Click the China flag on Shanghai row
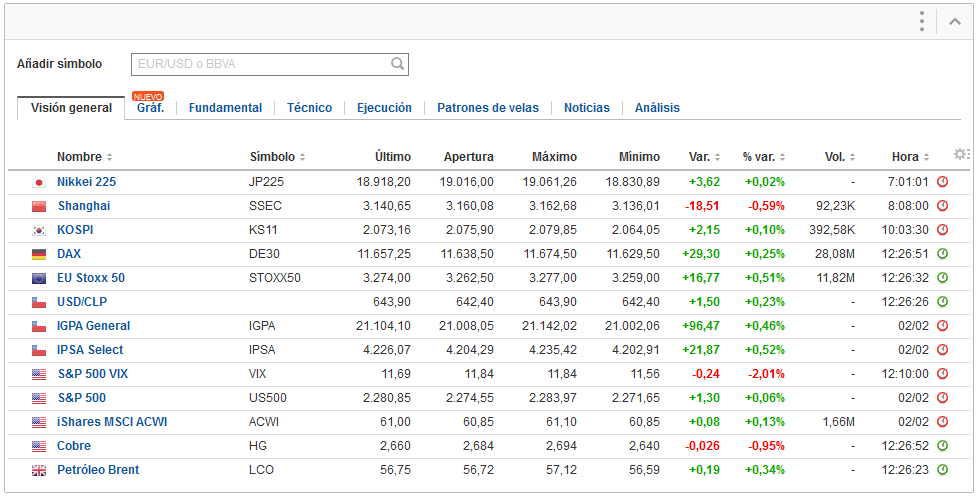The width and height of the screenshot is (978, 499). pos(39,206)
